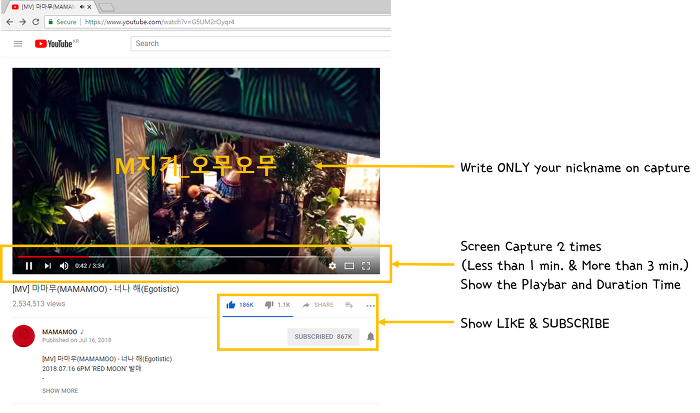Image resolution: width=700 pixels, height=413 pixels.
Task: Click the video title Egotistic text
Action: pos(96,289)
